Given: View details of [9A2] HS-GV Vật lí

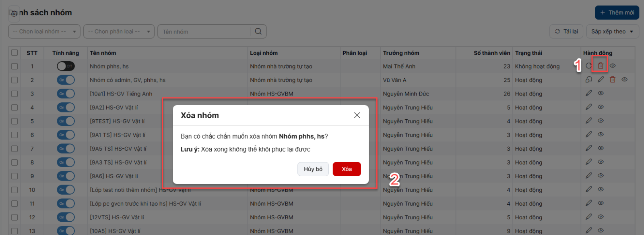Looking at the screenshot, I should 601,107.
